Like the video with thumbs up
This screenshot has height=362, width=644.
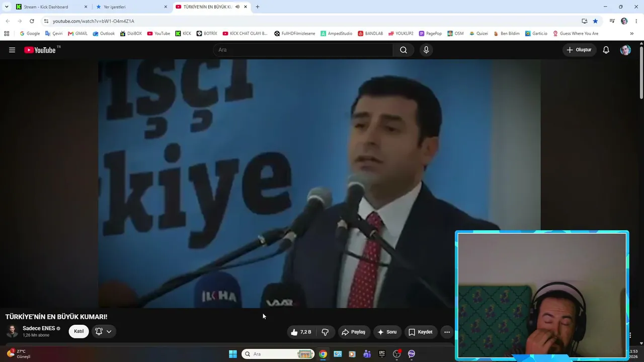(300, 332)
